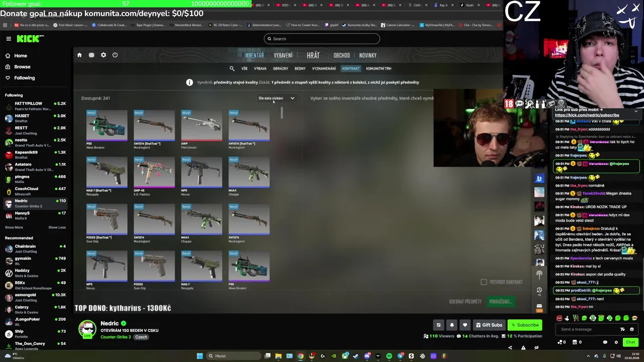
Task: Click ODEBRAT PŘEDMĚTY button
Action: pos(465,302)
